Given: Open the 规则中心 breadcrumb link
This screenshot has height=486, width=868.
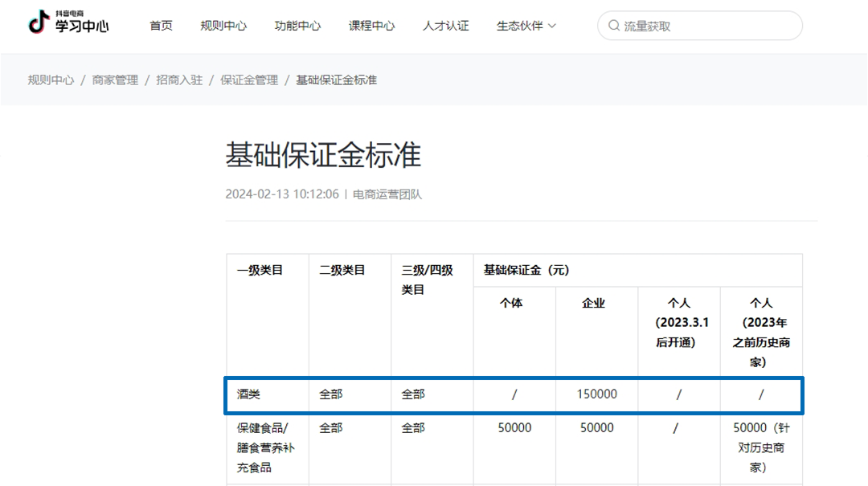Looking at the screenshot, I should (50, 80).
